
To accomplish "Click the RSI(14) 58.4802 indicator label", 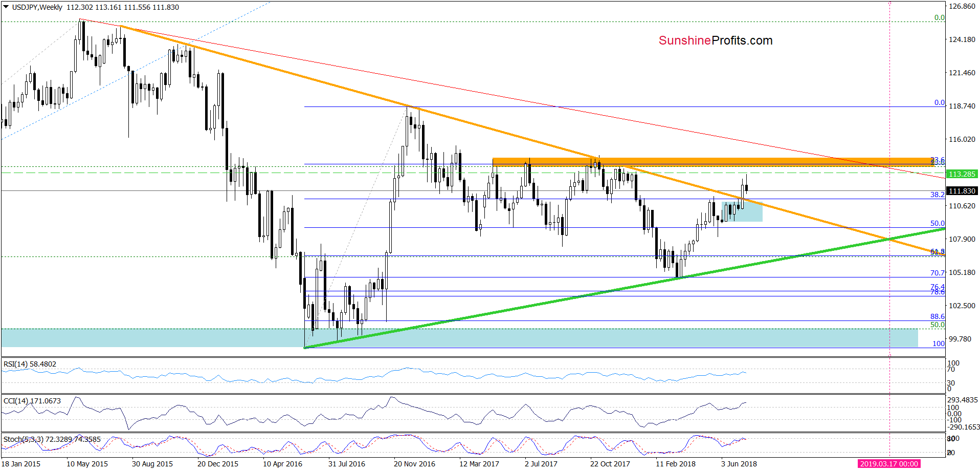I will [30, 364].
